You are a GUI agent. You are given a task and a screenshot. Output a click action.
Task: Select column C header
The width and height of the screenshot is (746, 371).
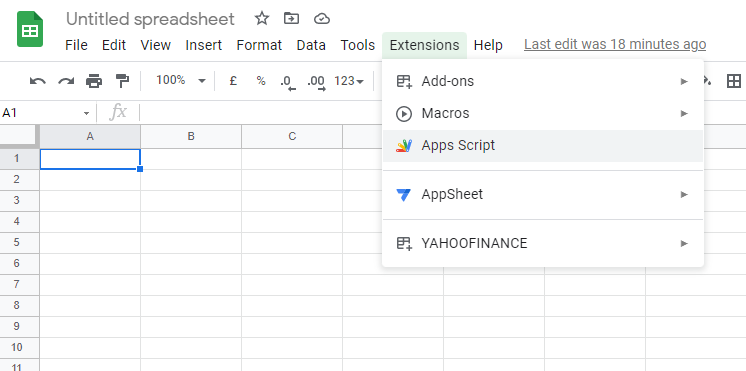tap(292, 137)
